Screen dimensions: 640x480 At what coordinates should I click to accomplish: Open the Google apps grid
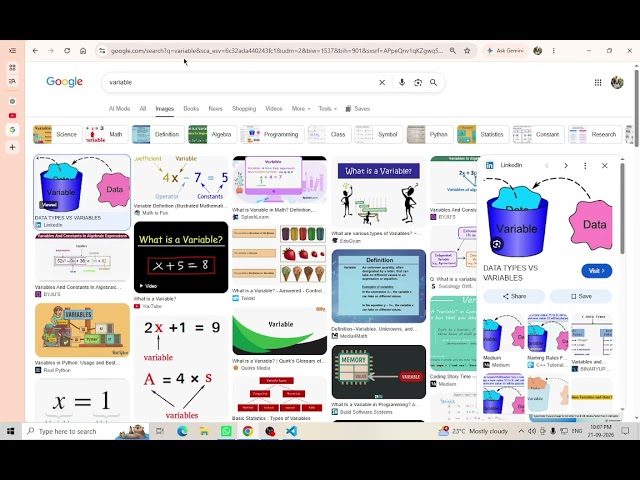[598, 82]
